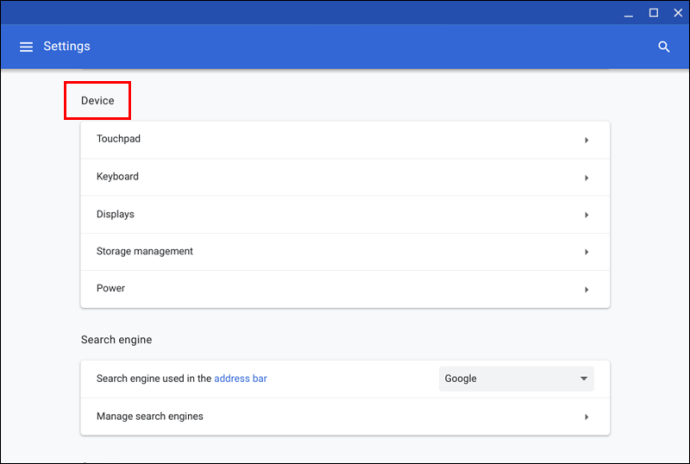This screenshot has width=690, height=464.
Task: Open Storage management page
Action: (345, 252)
